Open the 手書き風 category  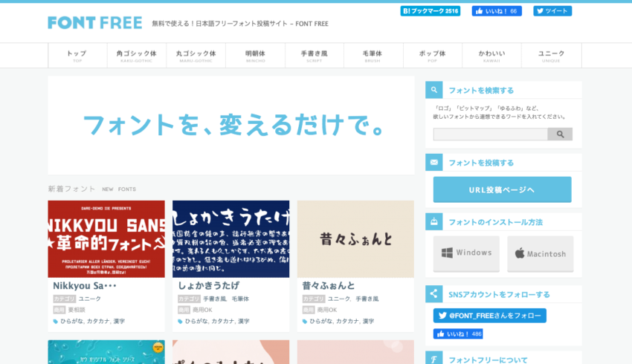click(315, 56)
